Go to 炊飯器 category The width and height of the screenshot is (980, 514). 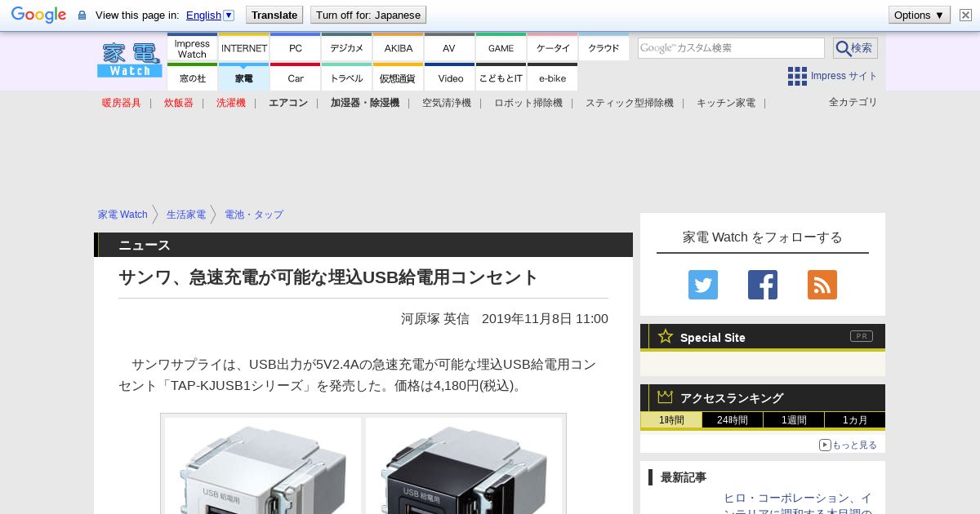[x=179, y=103]
